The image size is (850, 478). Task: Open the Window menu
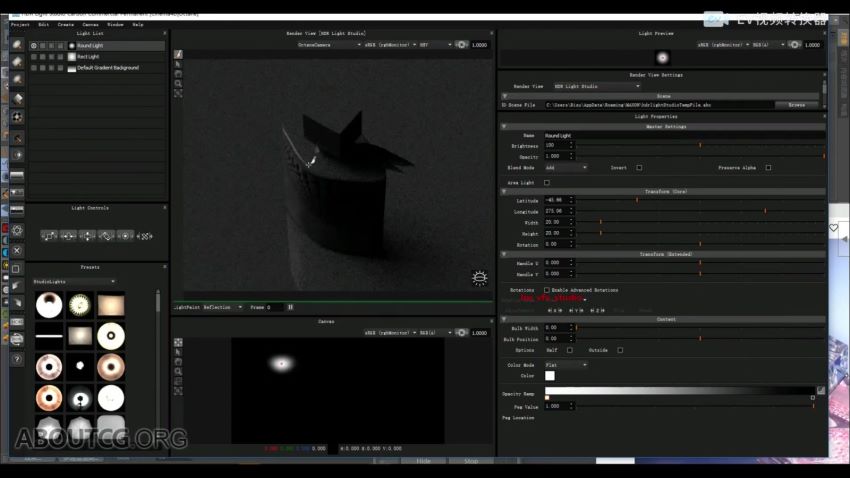115,25
